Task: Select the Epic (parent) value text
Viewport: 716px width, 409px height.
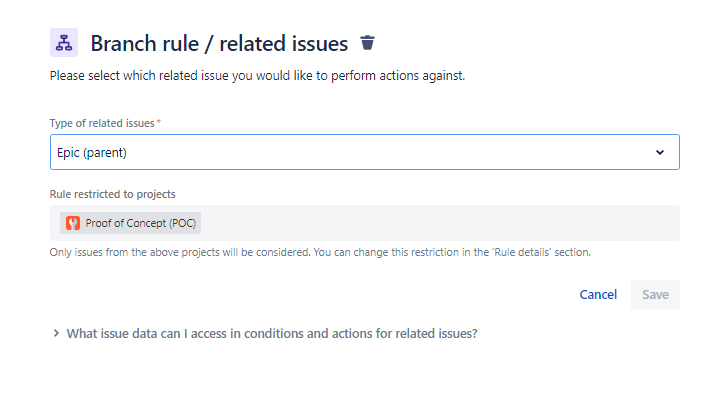Action: (x=92, y=152)
